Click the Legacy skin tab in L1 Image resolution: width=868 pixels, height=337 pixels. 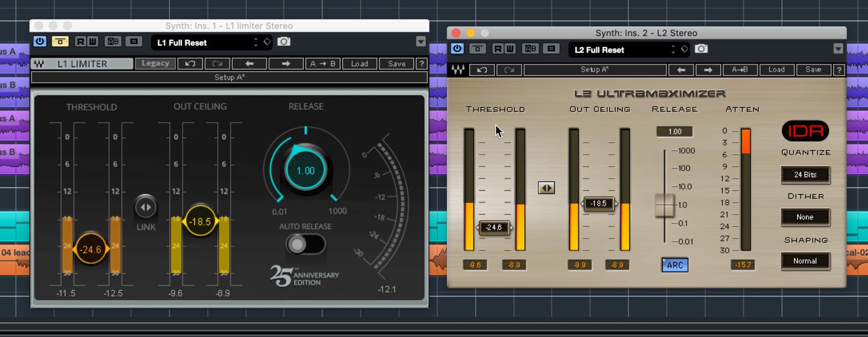pos(155,63)
